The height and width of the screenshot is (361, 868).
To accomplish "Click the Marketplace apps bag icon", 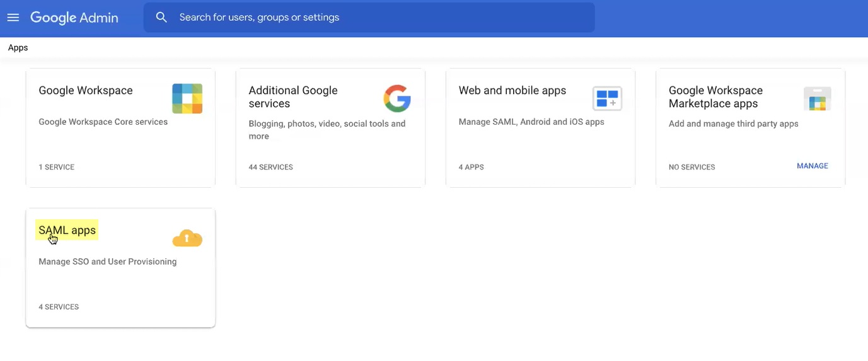I will pyautogui.click(x=817, y=99).
